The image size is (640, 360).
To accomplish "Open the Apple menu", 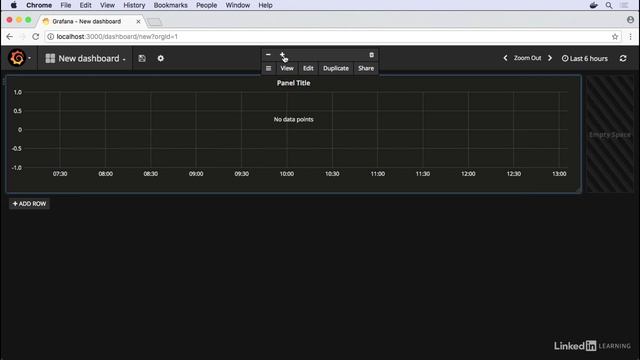I will 13,5.
